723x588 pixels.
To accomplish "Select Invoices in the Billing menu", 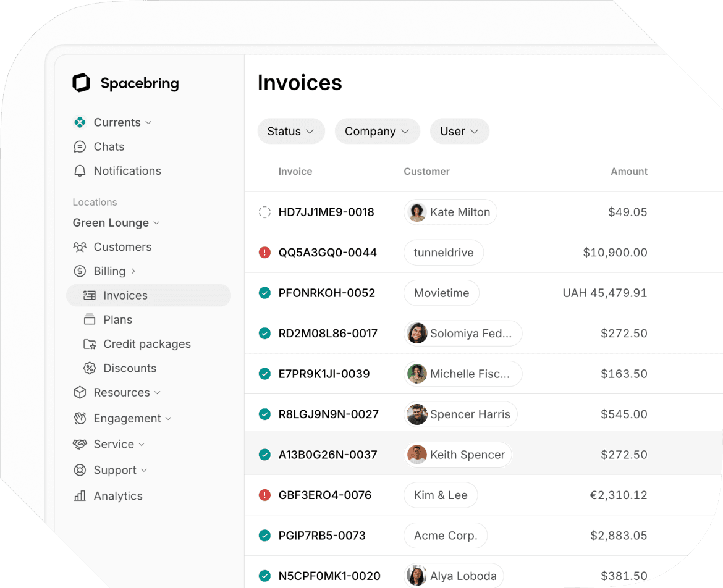I will (125, 296).
